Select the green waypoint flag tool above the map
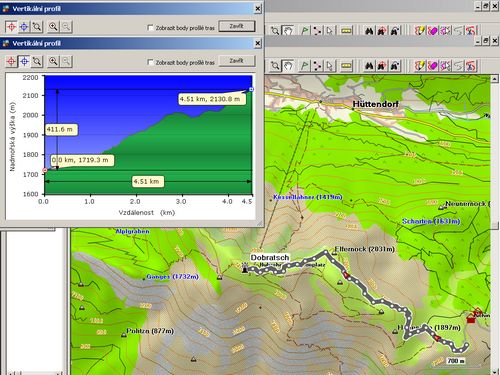This screenshot has height=375, width=500. point(304,66)
